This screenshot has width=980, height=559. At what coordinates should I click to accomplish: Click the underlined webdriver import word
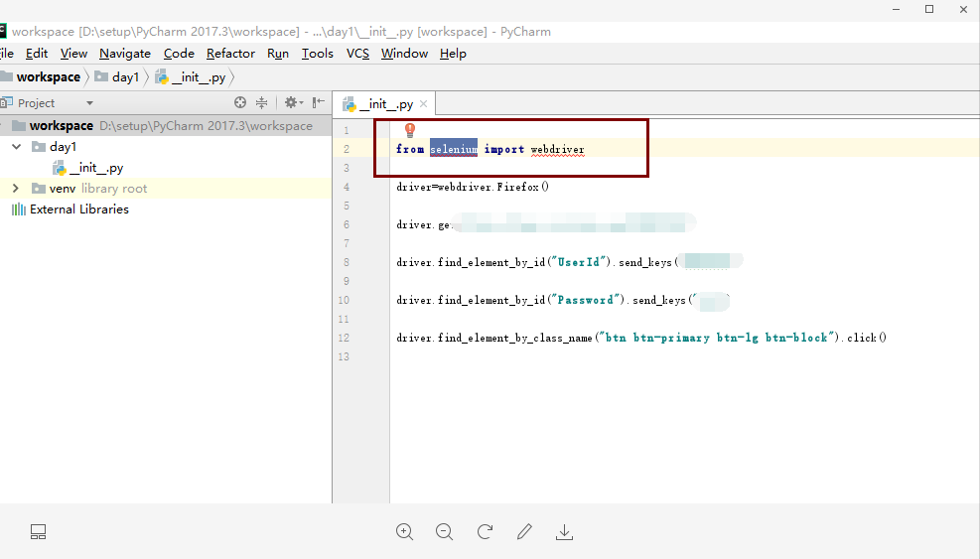pos(557,150)
